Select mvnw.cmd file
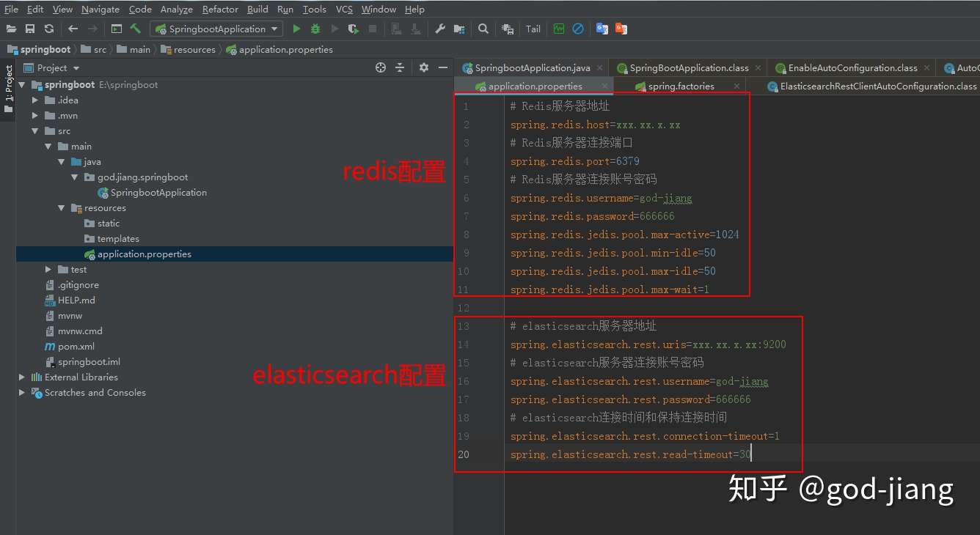 click(x=73, y=331)
